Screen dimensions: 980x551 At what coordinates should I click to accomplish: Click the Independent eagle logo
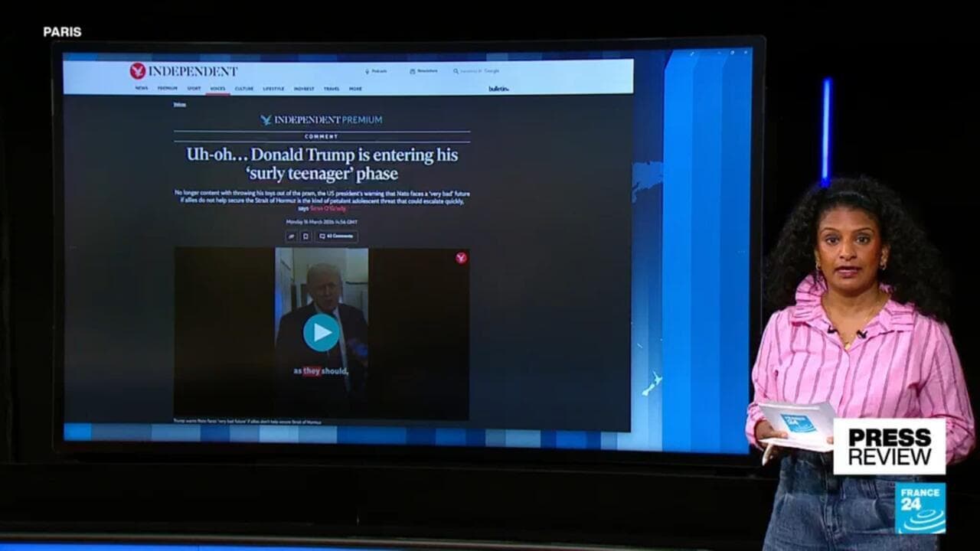tap(138, 71)
